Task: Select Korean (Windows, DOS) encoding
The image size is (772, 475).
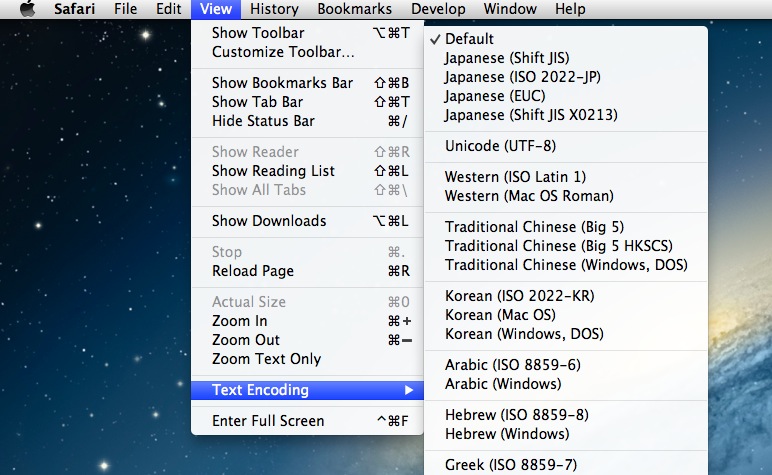Action: tap(566, 334)
